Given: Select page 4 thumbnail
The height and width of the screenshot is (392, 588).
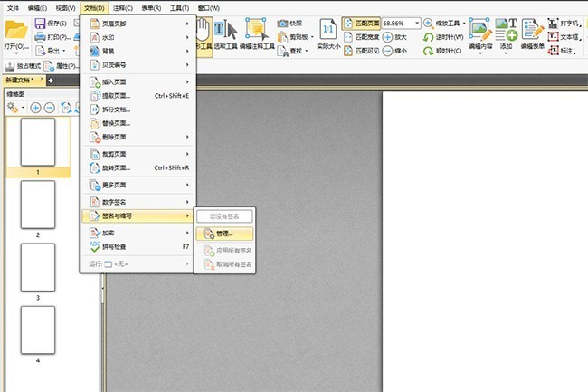Looking at the screenshot, I should pos(38,330).
